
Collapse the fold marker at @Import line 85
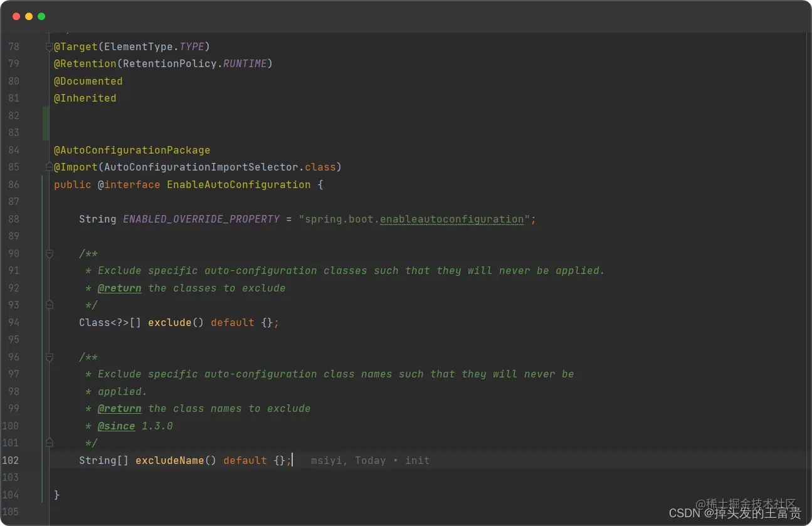click(x=49, y=167)
